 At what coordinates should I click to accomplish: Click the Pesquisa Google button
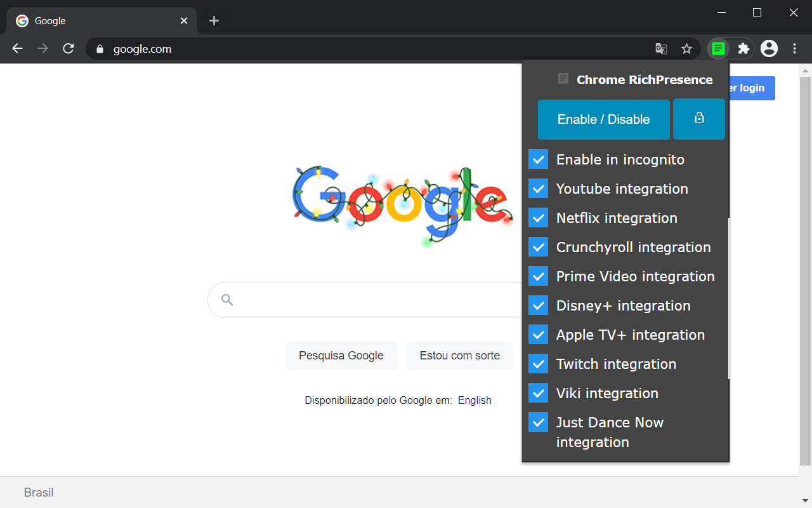coord(341,356)
